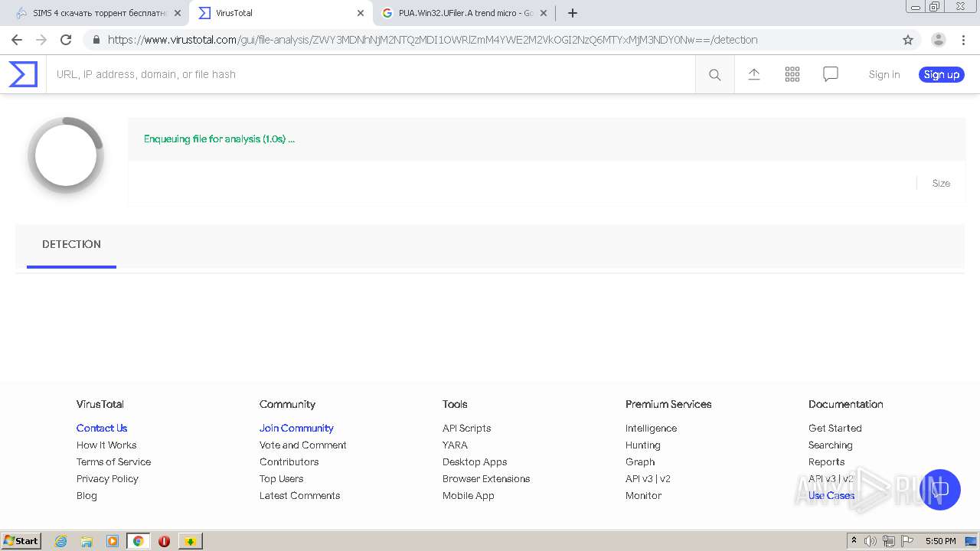
Task: Reload the page
Action: point(66,40)
